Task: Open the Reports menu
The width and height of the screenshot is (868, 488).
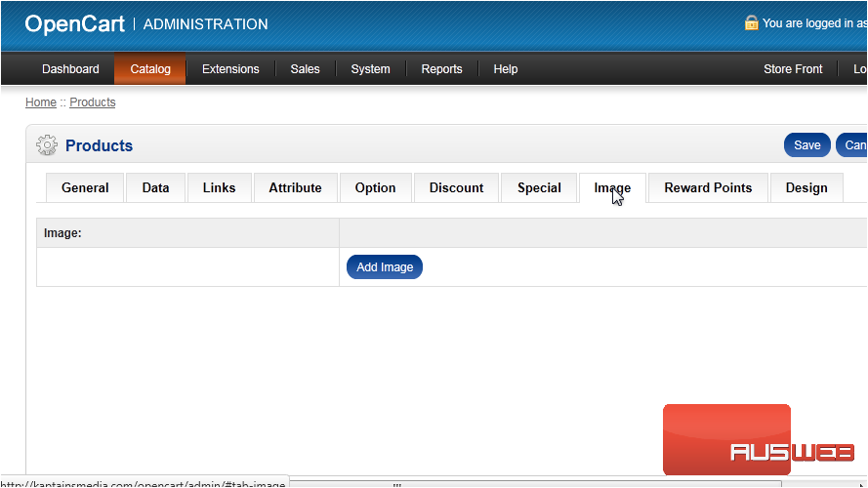Action: (x=441, y=69)
